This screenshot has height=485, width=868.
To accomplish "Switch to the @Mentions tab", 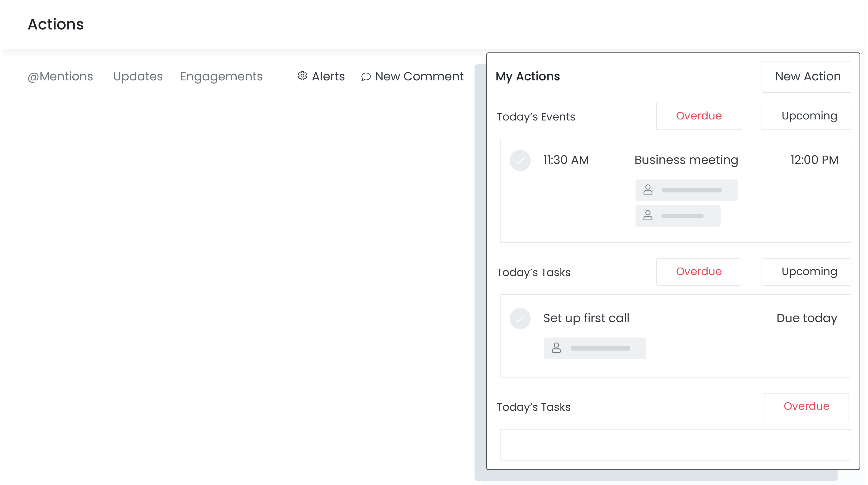I will pyautogui.click(x=60, y=77).
